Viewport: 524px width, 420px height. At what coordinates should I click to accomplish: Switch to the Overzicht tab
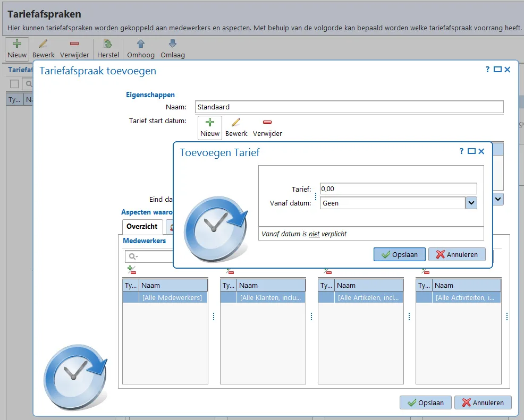[142, 227]
